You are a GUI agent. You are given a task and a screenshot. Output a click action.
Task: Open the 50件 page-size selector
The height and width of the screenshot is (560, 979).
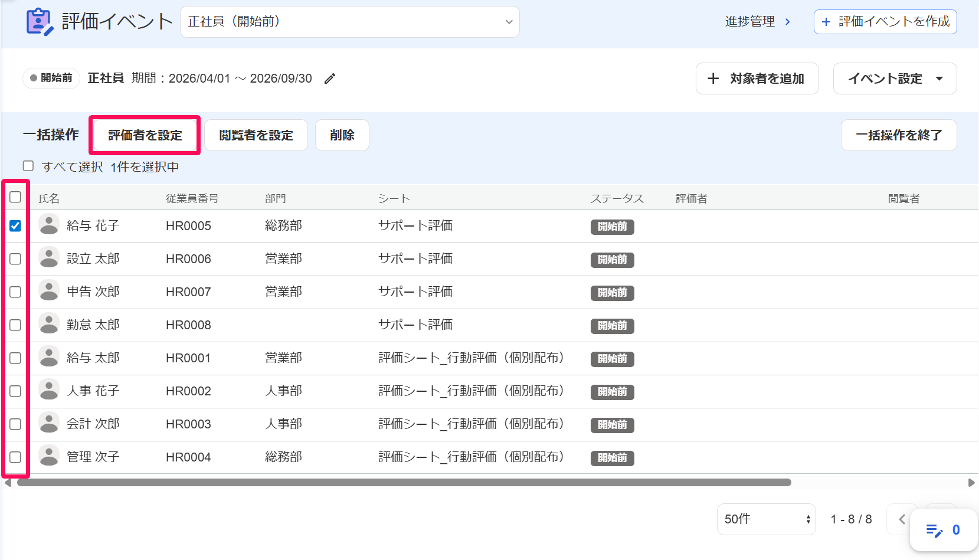click(x=766, y=519)
